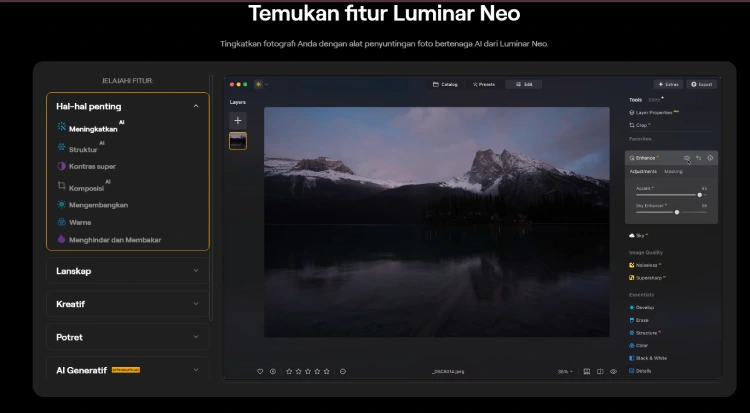Viewport: 750px width, 413px height.
Task: Open the Details tool
Action: point(640,371)
